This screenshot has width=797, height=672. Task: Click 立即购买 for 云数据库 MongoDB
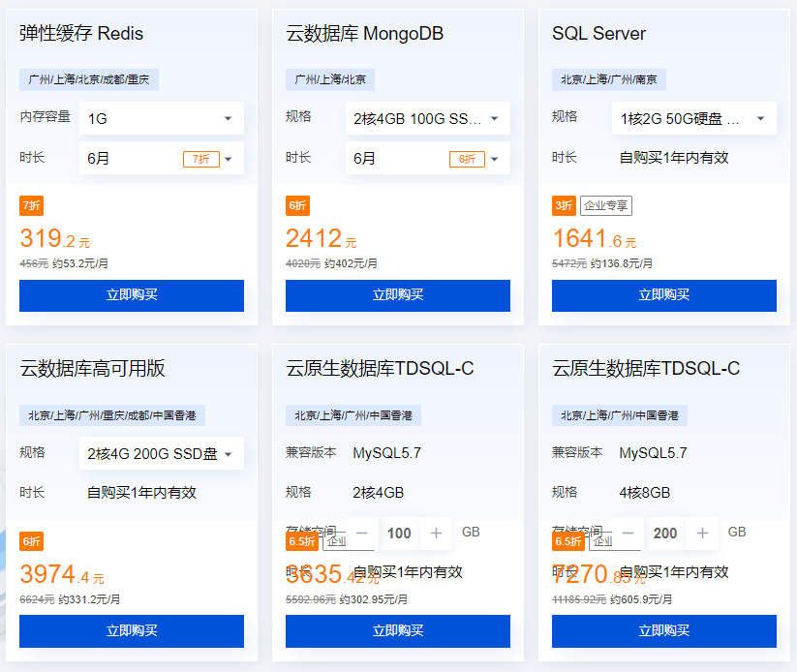click(x=397, y=295)
